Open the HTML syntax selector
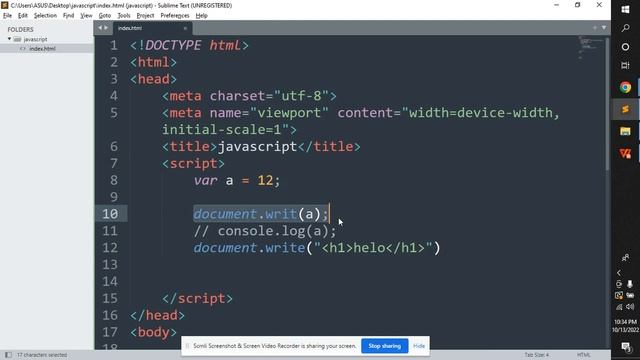The width and height of the screenshot is (640, 360). click(584, 355)
